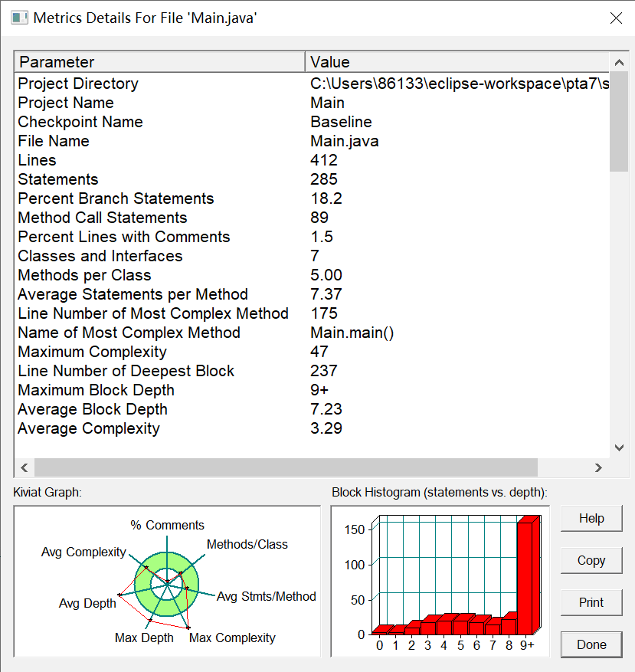Viewport: 635px width, 672px height.
Task: Click the Value column header
Action: pos(457,62)
